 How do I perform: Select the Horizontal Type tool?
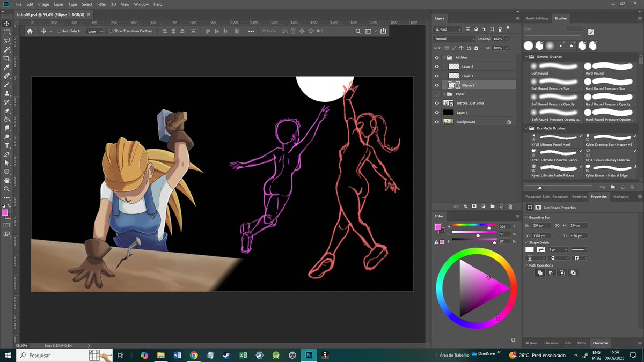(x=7, y=145)
